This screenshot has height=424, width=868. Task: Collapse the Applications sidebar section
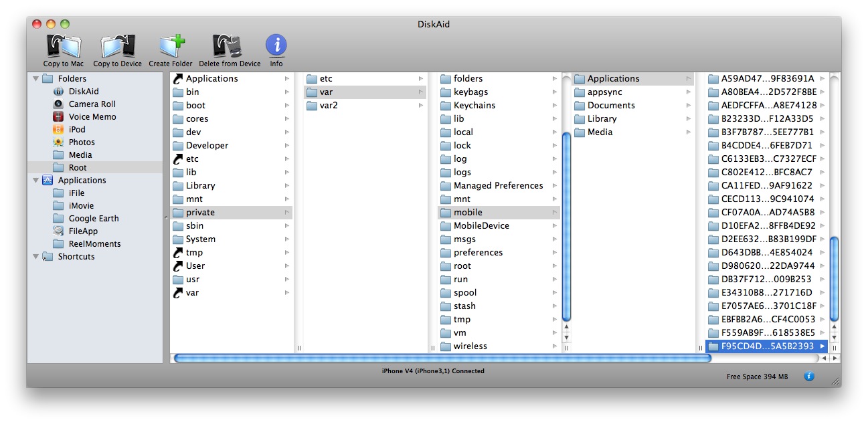tap(35, 181)
